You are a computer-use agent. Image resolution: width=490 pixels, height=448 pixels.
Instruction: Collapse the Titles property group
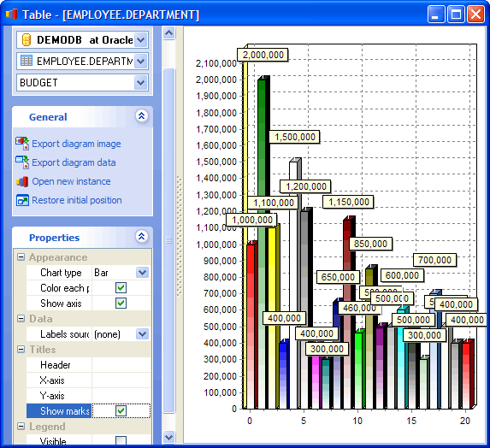[x=21, y=349]
